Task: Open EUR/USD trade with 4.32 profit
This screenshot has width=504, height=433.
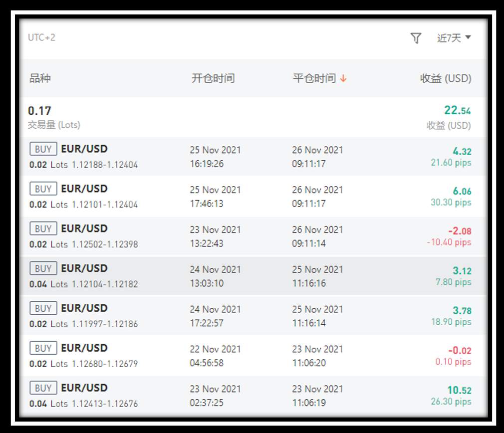Action: click(x=252, y=157)
